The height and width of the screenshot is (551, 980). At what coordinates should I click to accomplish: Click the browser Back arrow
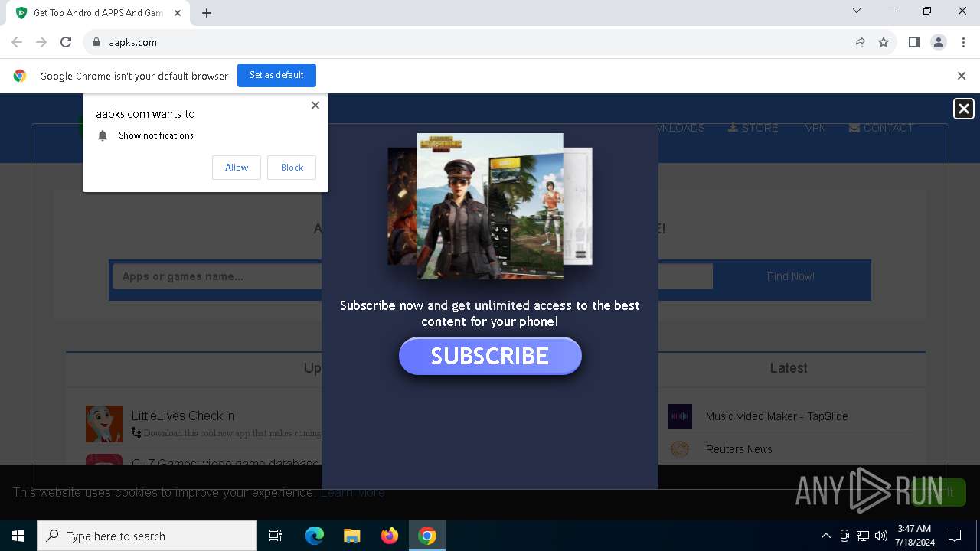(17, 42)
